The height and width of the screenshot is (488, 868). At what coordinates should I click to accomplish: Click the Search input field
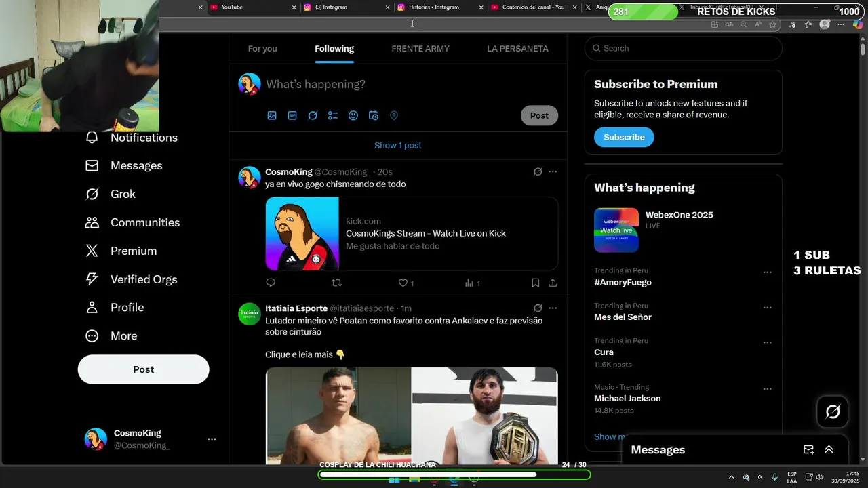coord(684,49)
